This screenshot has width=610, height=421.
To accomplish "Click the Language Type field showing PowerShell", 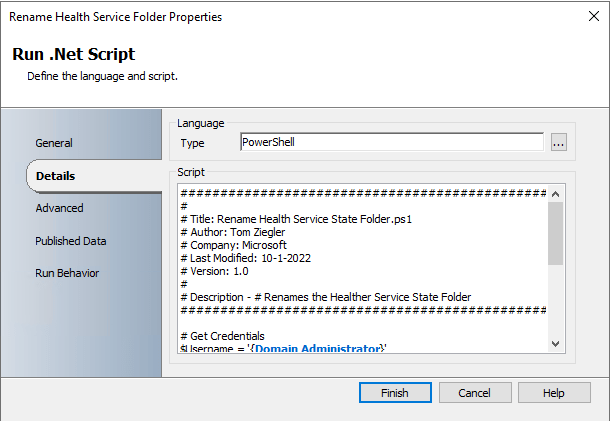I will coord(392,143).
